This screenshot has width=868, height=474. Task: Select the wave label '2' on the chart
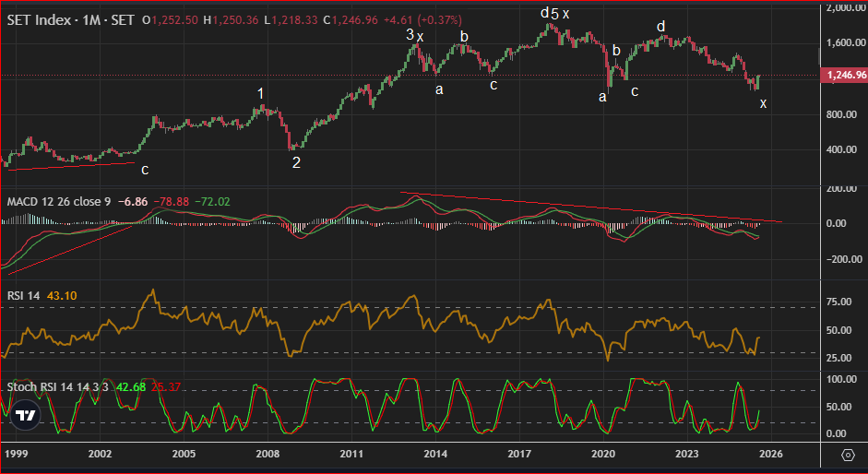[296, 163]
